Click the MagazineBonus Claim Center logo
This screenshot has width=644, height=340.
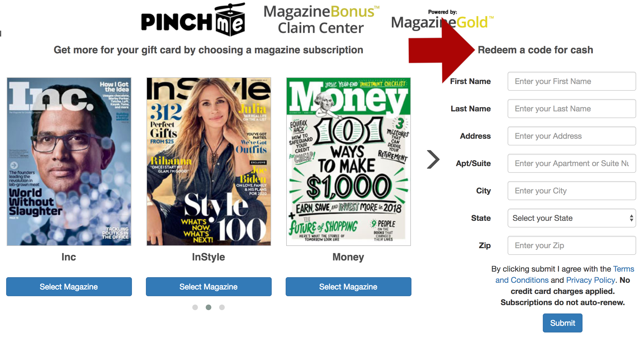click(x=321, y=20)
